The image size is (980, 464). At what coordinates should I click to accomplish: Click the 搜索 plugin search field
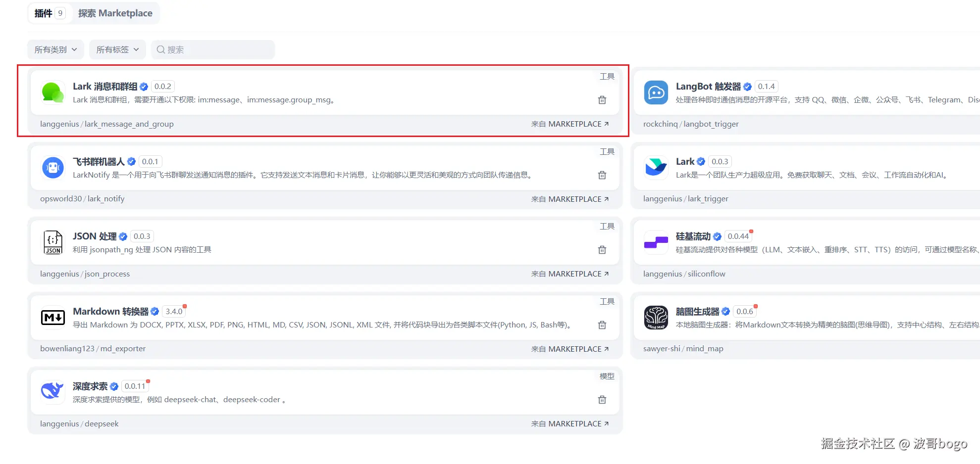pyautogui.click(x=213, y=49)
